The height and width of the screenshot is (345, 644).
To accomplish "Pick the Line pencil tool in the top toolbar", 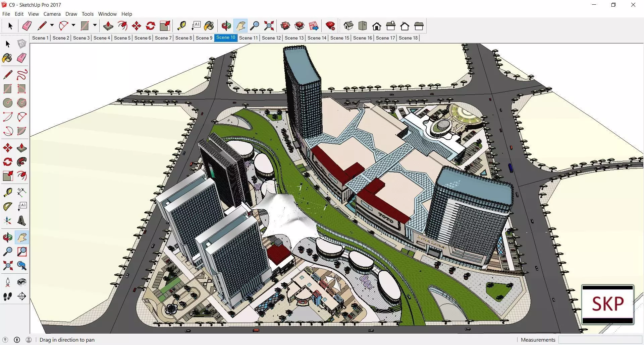I will click(42, 26).
